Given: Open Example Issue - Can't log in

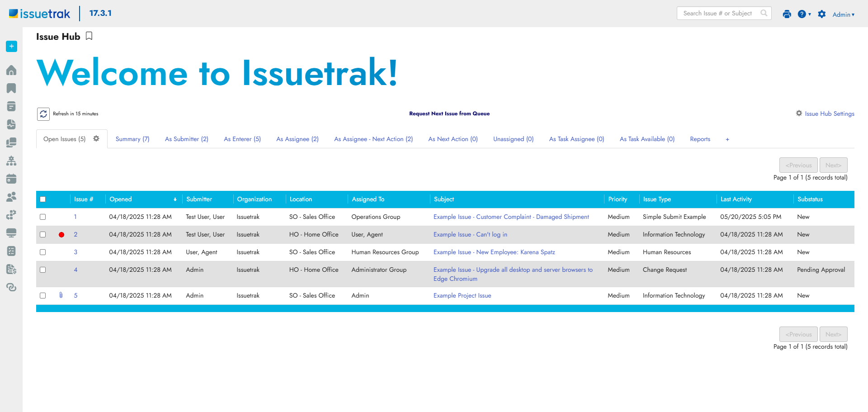Looking at the screenshot, I should (x=470, y=235).
